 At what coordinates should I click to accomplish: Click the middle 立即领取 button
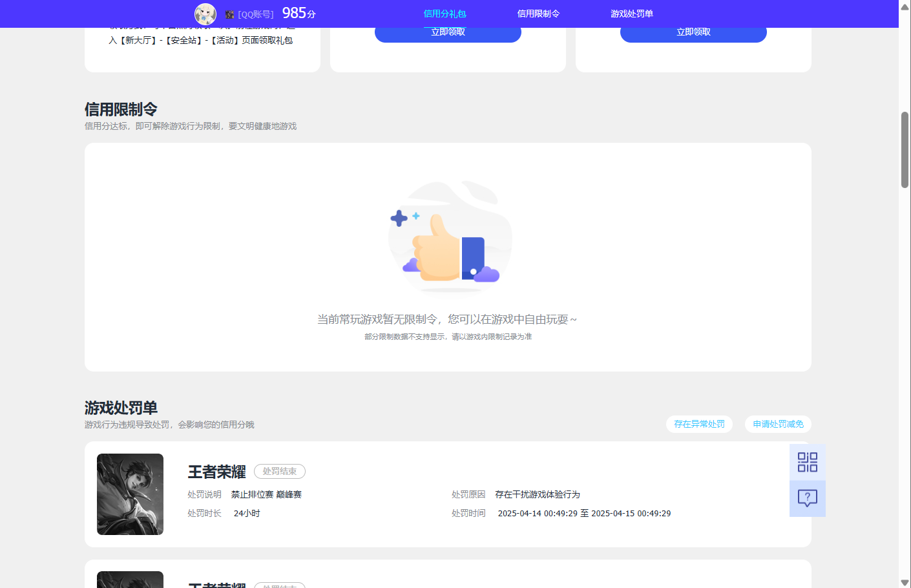coord(448,33)
